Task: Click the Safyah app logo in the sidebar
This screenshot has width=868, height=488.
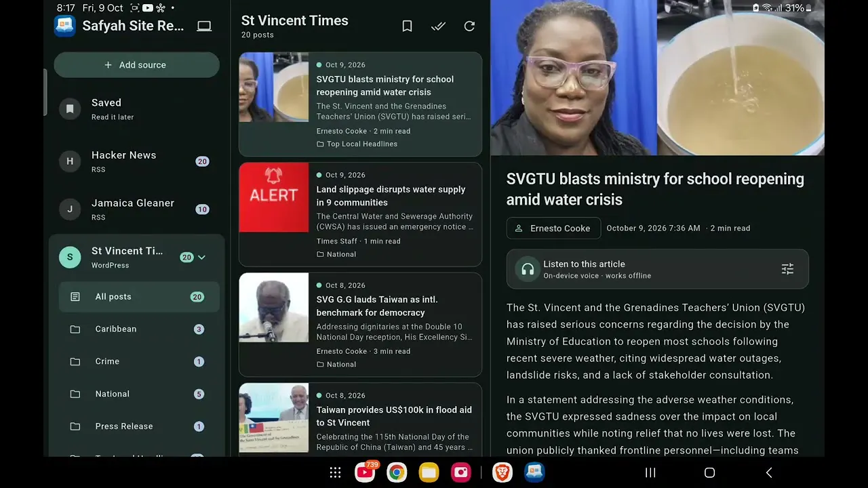Action: [65, 26]
